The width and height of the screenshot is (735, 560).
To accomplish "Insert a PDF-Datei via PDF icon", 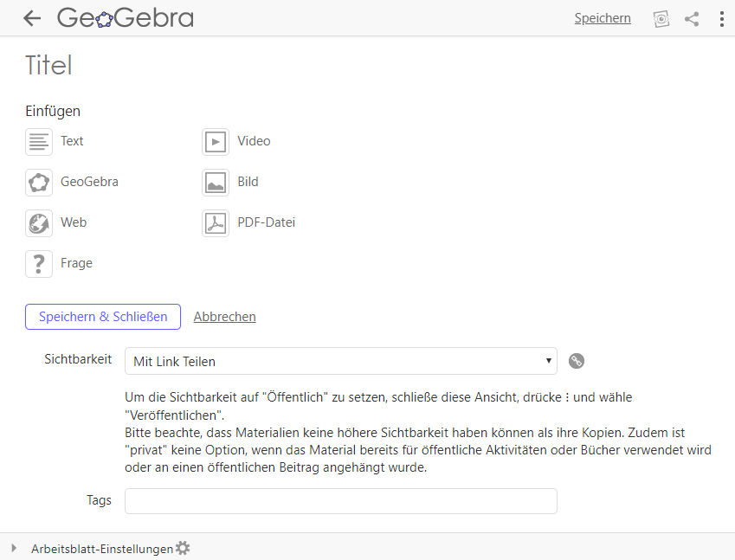I will tap(216, 223).
